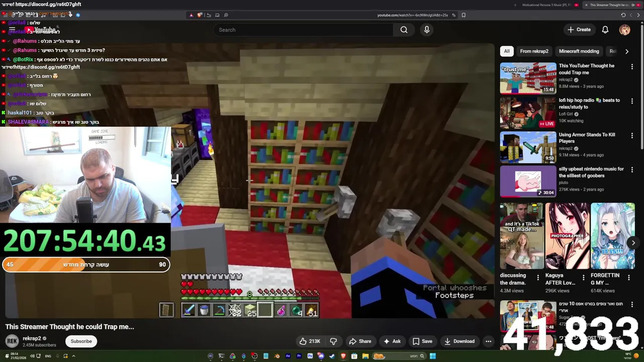Open OBS Studio from the taskbar

point(255,356)
